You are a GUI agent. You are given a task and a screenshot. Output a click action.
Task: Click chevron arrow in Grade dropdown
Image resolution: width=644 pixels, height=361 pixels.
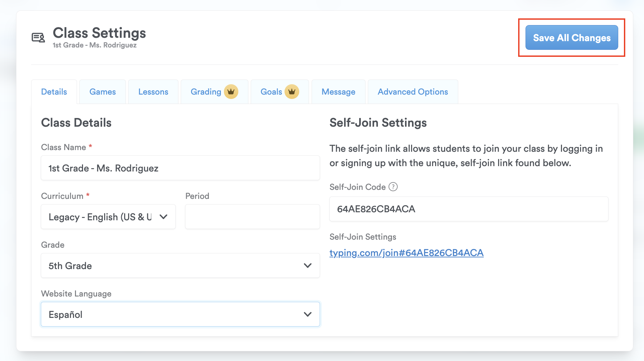[x=308, y=265]
